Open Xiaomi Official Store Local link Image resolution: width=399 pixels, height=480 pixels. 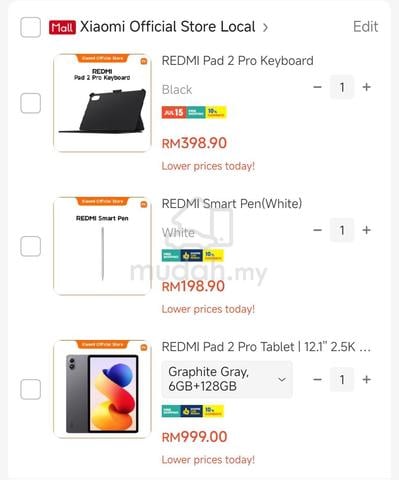point(167,27)
